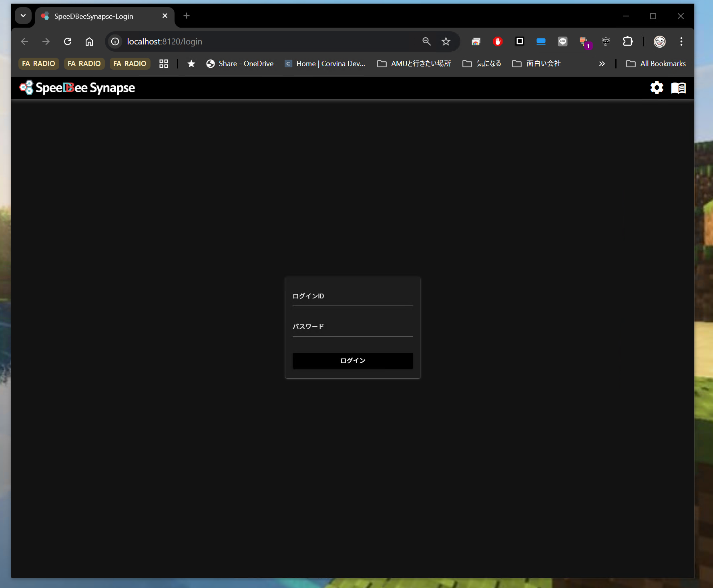Open SpeeDBee Synapse settings gear
The image size is (713, 588).
click(657, 88)
